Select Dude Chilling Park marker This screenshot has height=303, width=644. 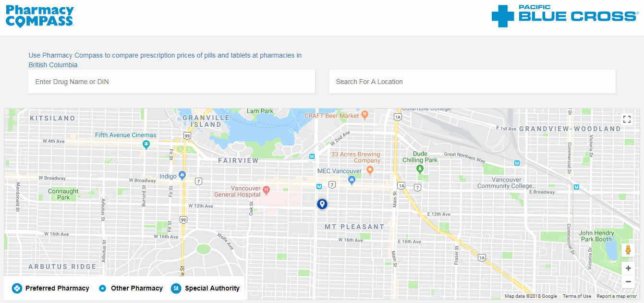(x=420, y=169)
